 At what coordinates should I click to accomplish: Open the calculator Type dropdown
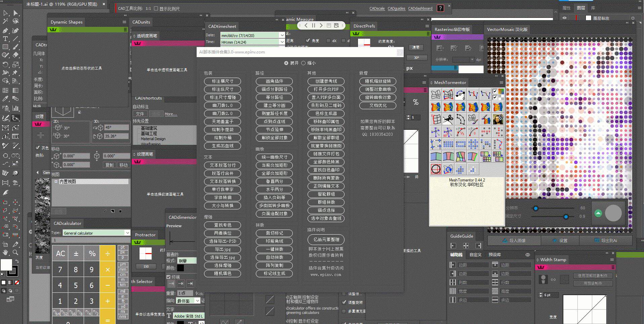127,233
